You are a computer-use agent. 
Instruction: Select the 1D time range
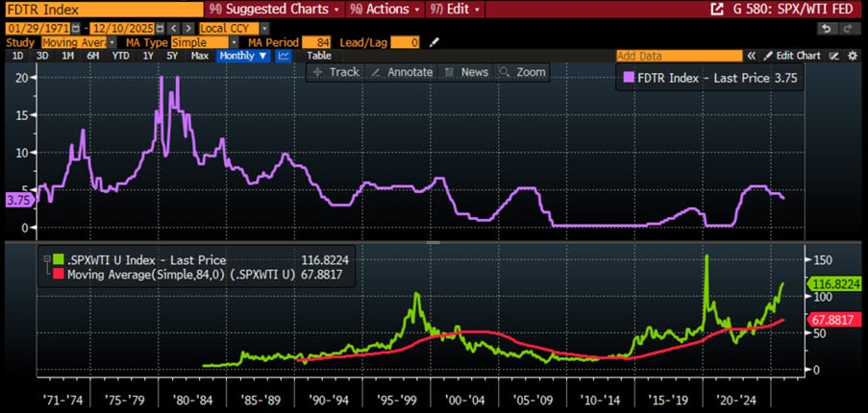[18, 56]
